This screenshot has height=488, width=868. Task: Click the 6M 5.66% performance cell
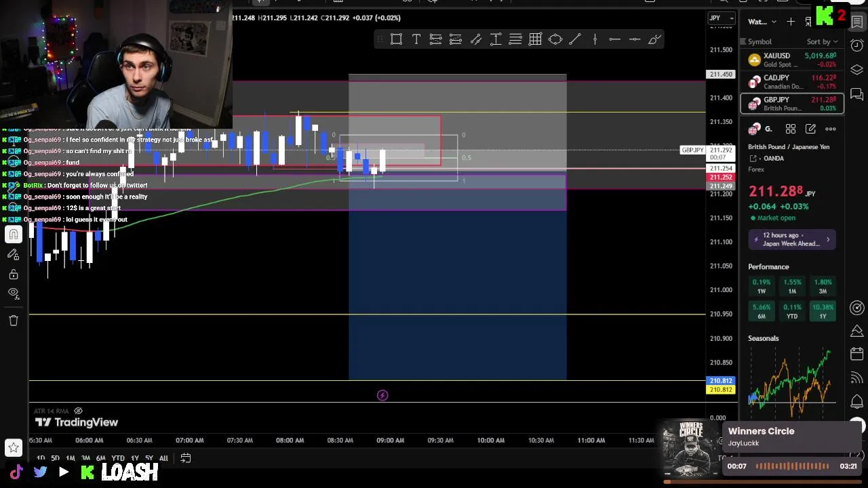[761, 311]
